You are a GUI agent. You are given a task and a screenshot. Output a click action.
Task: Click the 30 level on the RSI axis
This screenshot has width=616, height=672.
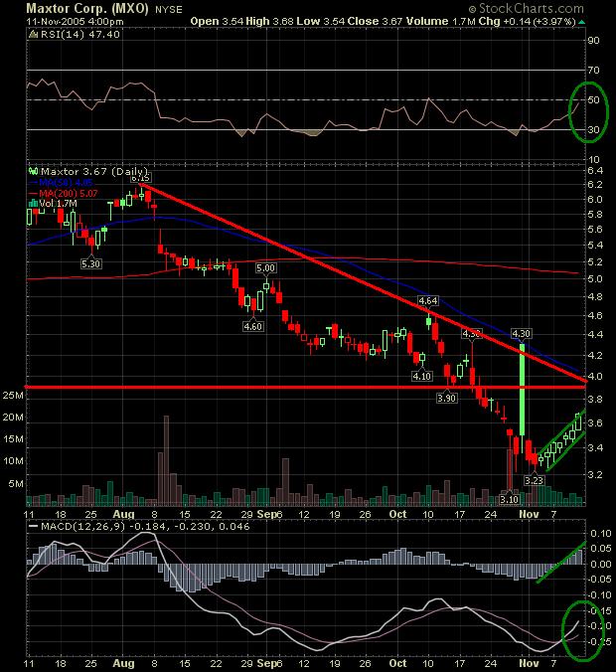point(594,130)
